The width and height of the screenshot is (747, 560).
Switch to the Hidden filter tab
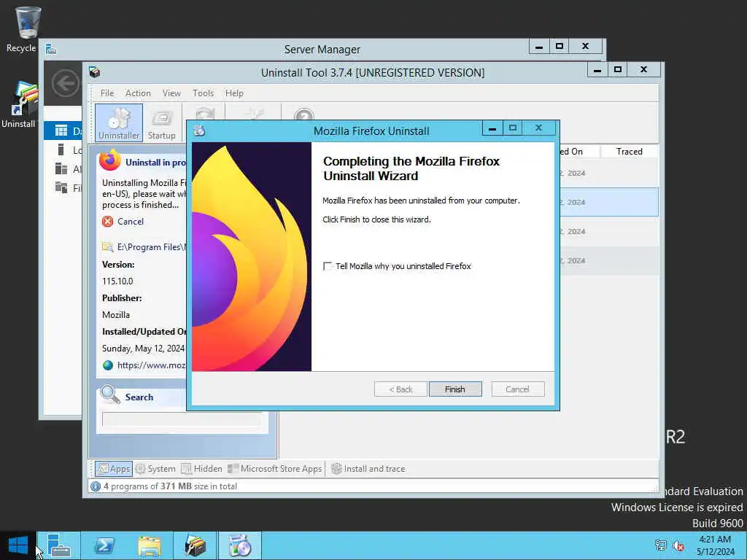201,469
